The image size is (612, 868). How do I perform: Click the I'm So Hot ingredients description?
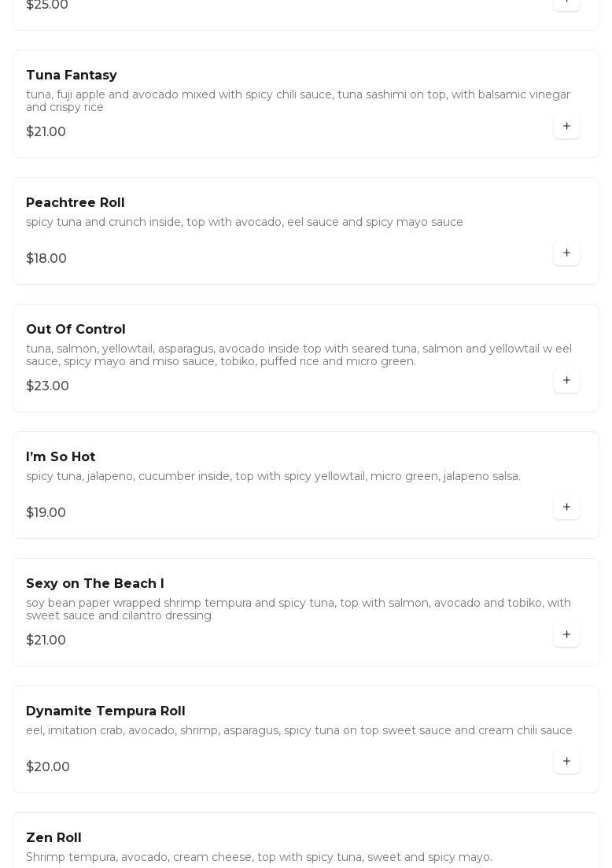point(273,476)
